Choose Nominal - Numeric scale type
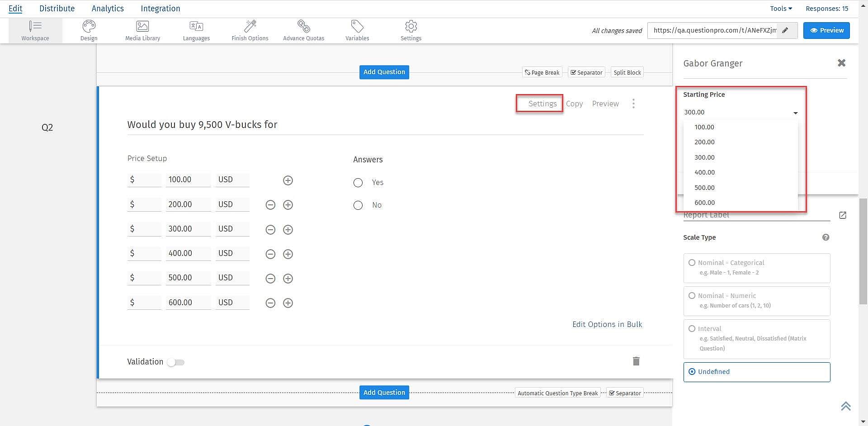The height and width of the screenshot is (426, 868). pos(757,301)
